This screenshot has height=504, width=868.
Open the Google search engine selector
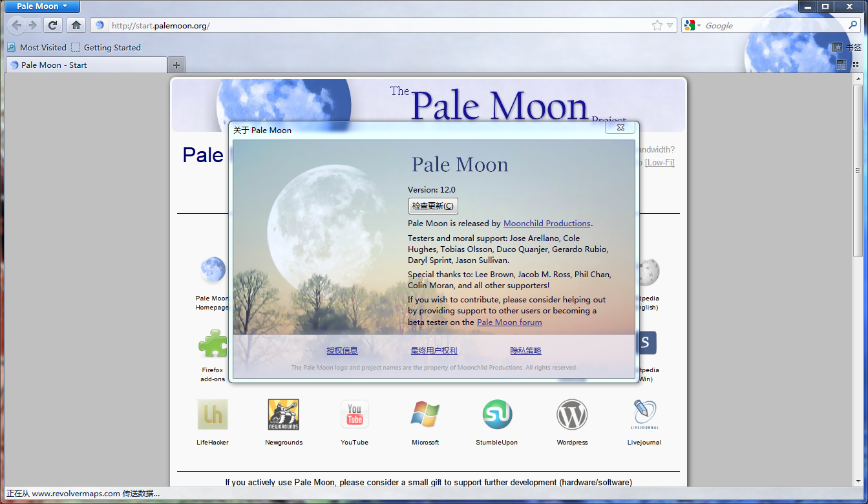693,25
